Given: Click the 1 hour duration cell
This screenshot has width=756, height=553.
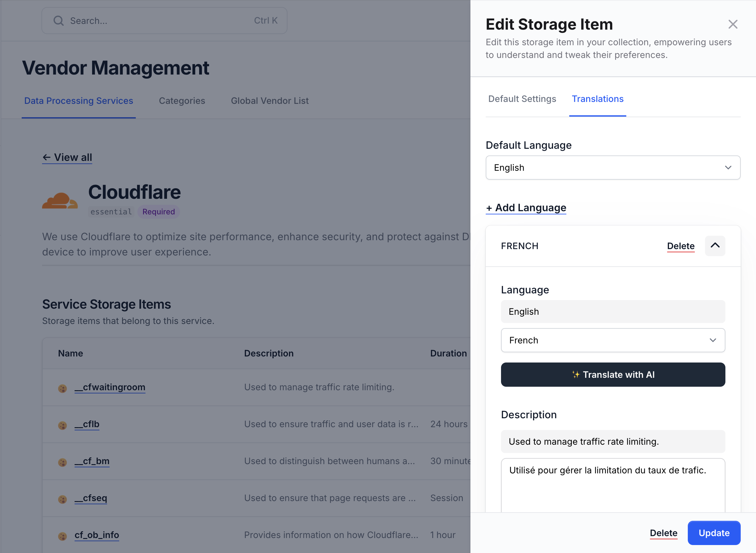Looking at the screenshot, I should [x=443, y=535].
